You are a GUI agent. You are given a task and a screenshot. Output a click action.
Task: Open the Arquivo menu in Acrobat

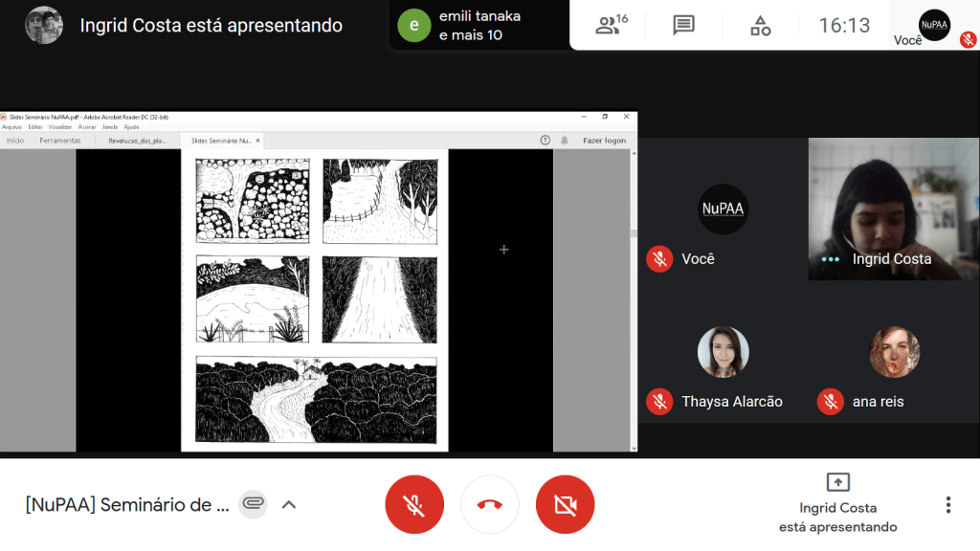(x=11, y=126)
